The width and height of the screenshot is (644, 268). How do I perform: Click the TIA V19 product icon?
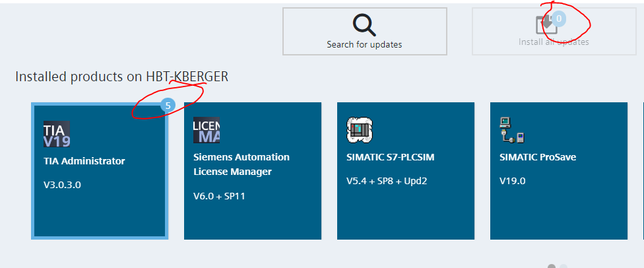[x=57, y=134]
